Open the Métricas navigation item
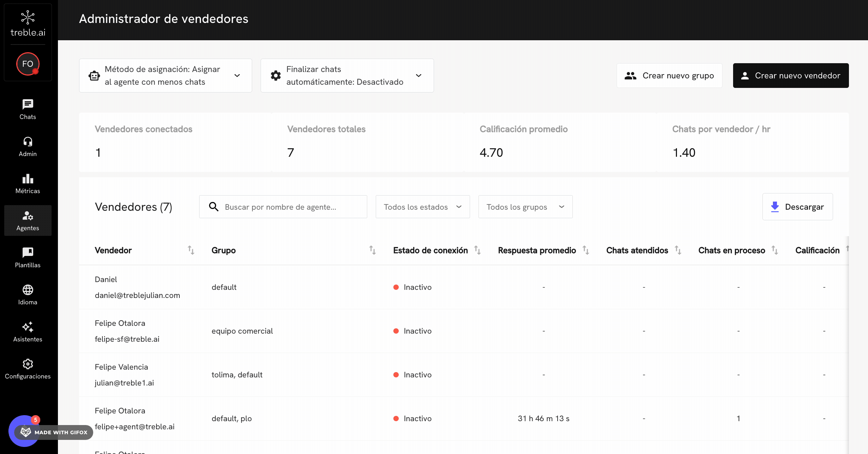 pos(28,183)
